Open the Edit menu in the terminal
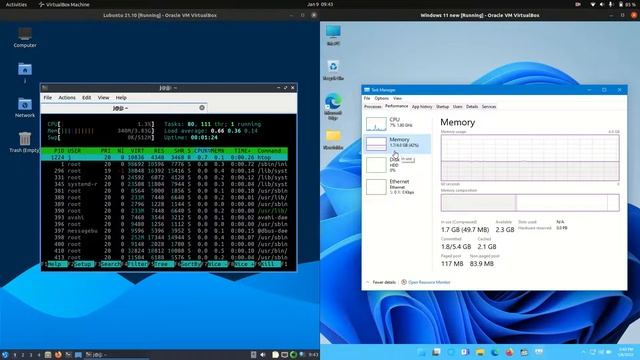The height and width of the screenshot is (360, 640). click(x=87, y=98)
